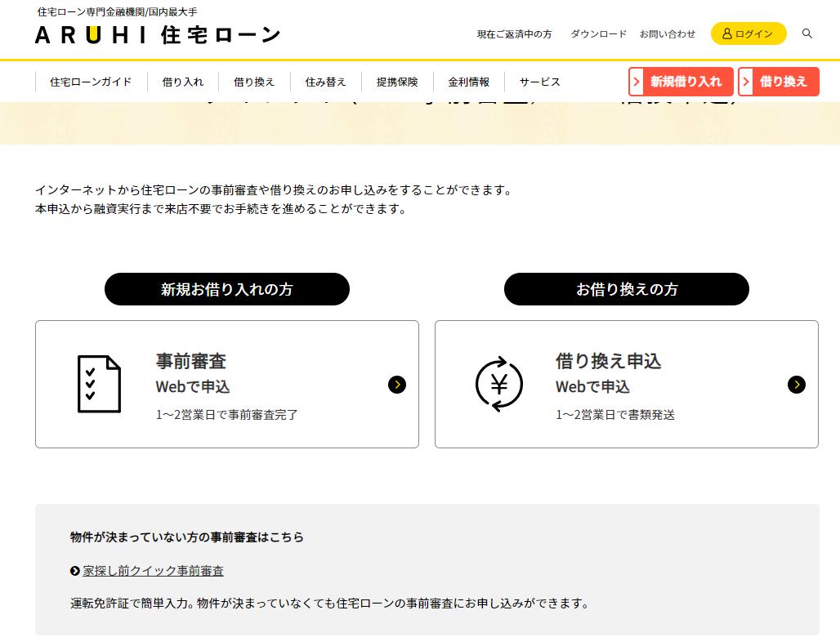Open the 現在ご返済中の方 link
The width and height of the screenshot is (840, 637).
point(514,34)
